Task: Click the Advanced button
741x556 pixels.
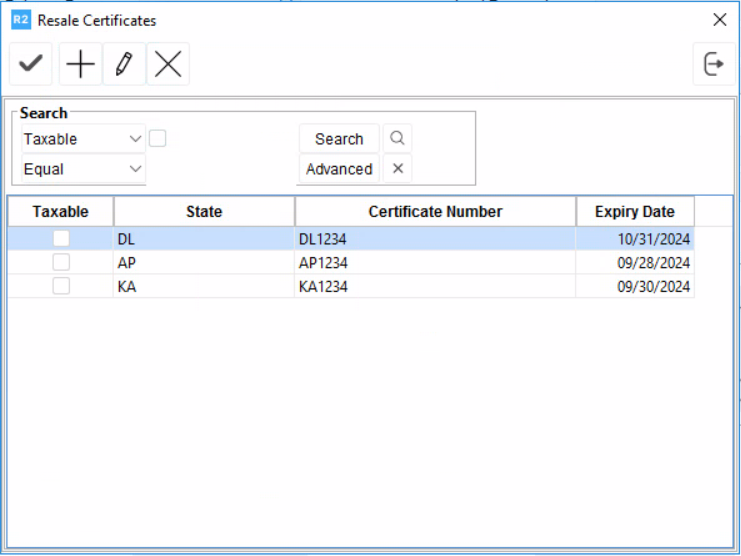Action: 339,169
